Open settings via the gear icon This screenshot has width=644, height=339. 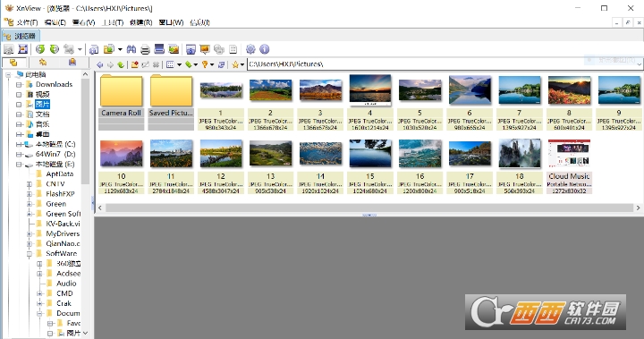tap(250, 49)
